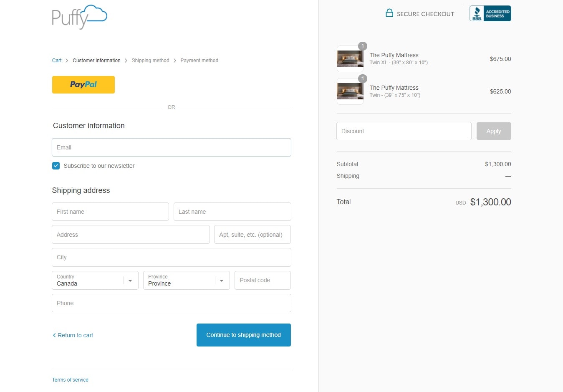Click the back chevron beside Return to cart
The image size is (563, 392).
point(54,335)
